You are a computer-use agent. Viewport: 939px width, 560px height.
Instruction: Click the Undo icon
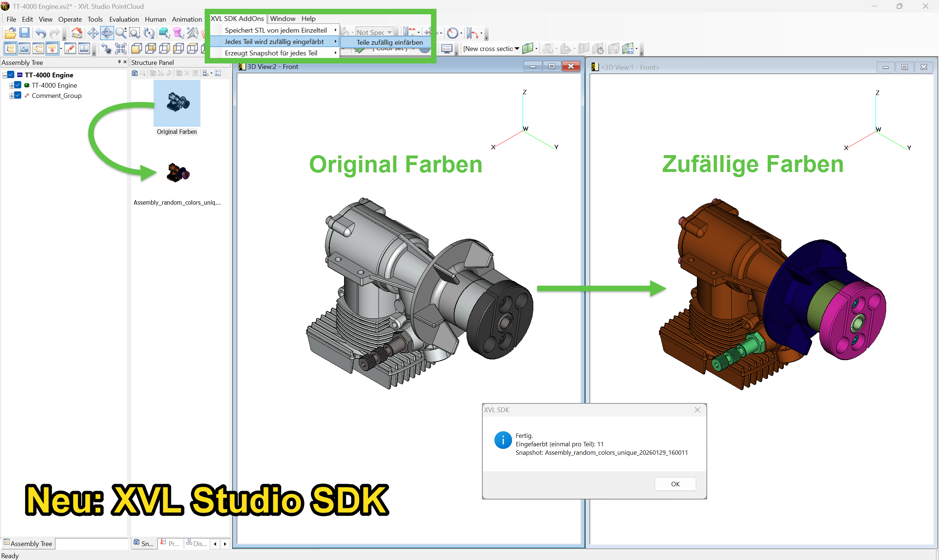[40, 33]
